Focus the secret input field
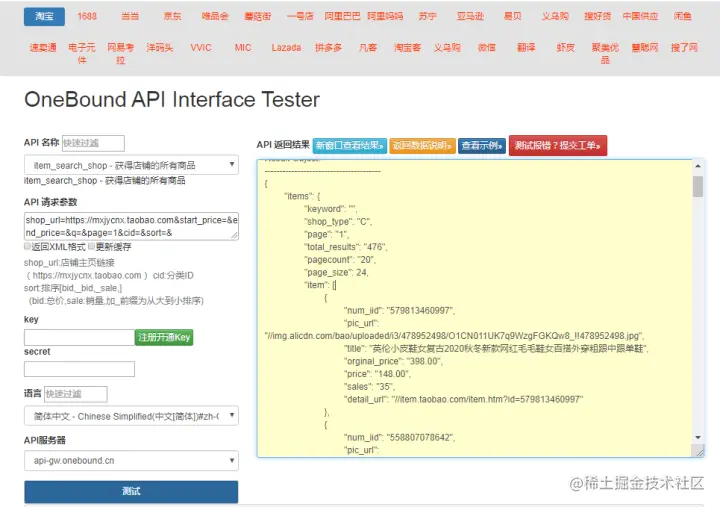The height and width of the screenshot is (507, 720). pyautogui.click(x=79, y=369)
